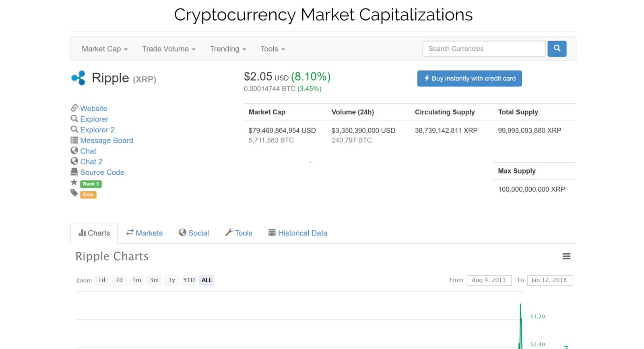
Task: Click the list icon beside Message Board
Action: tap(74, 140)
